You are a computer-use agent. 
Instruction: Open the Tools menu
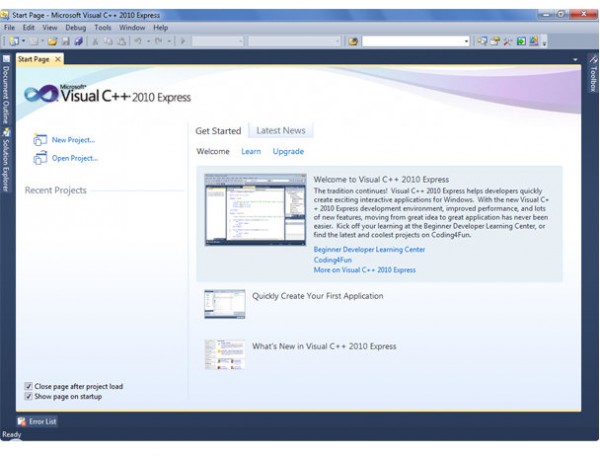click(x=103, y=28)
